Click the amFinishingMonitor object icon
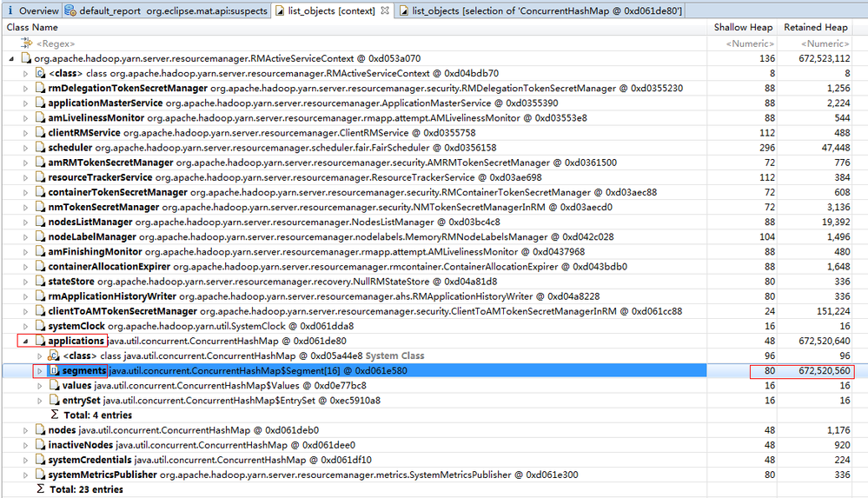The image size is (868, 498). click(x=41, y=251)
